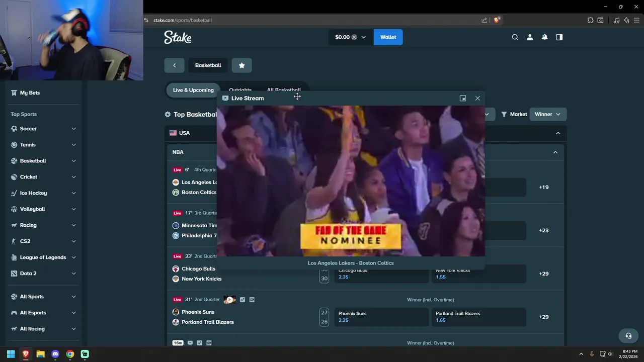Open the balance currency dropdown chevron
Screen dimensions: 644x362
[x=363, y=37]
